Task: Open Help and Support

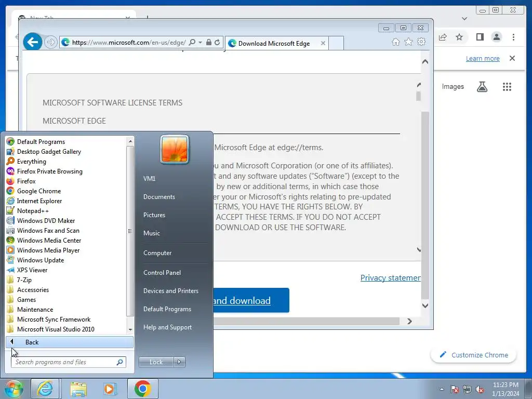Action: (x=167, y=327)
